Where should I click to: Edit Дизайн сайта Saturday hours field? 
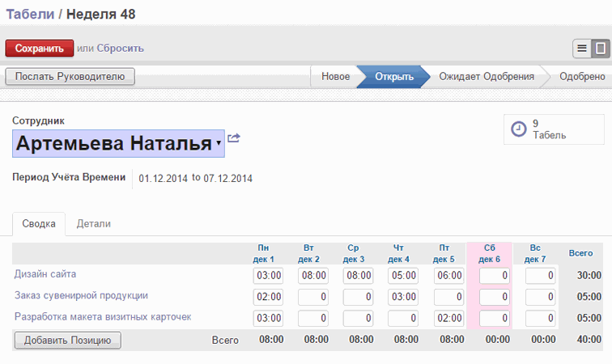[495, 276]
